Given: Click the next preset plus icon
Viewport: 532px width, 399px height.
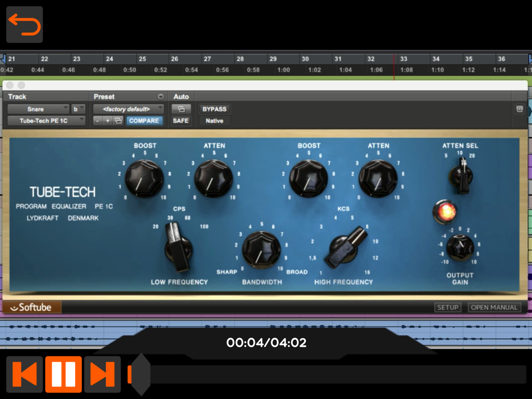Looking at the screenshot, I should [107, 121].
